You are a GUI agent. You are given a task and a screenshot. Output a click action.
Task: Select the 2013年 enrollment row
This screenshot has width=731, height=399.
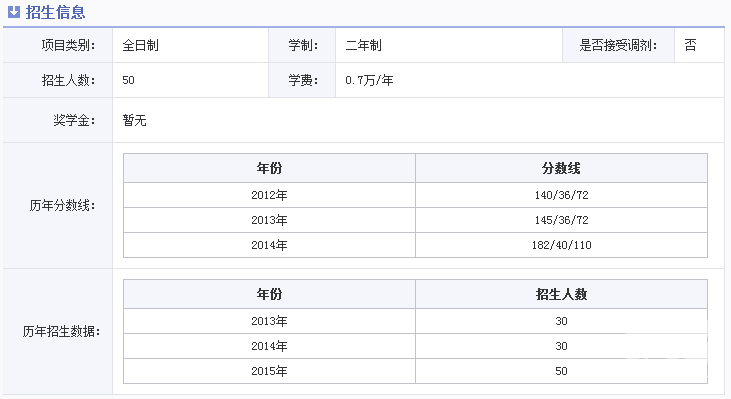[x=415, y=321]
